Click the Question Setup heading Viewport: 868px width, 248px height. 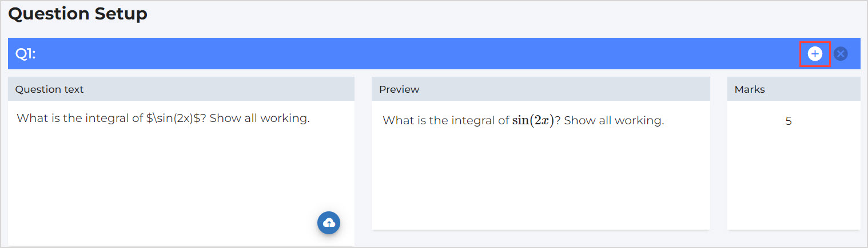coord(78,14)
